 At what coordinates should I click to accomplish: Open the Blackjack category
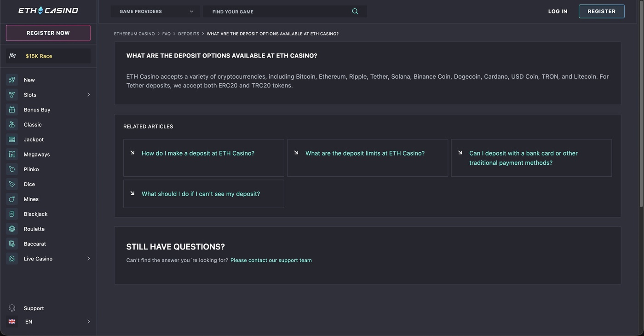[x=36, y=214]
